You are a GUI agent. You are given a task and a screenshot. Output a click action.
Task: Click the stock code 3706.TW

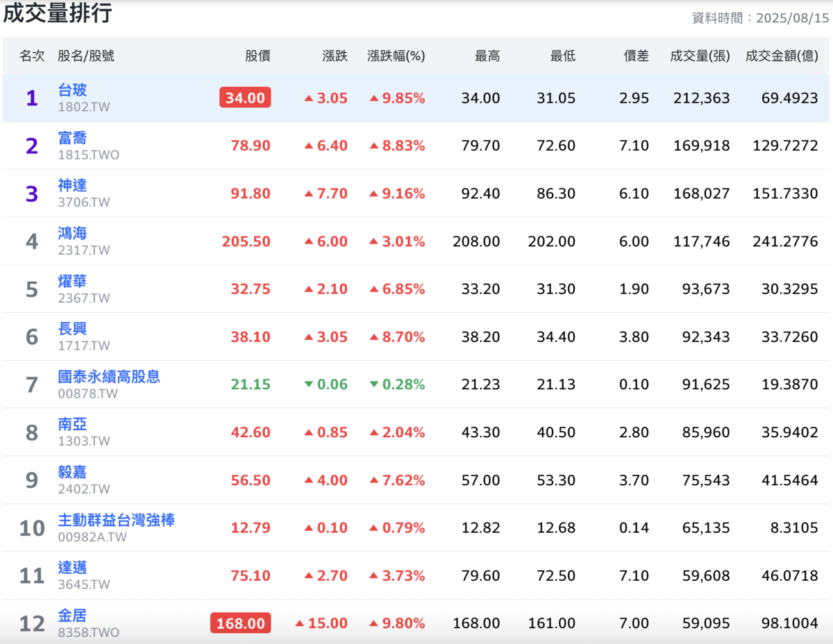tap(84, 203)
